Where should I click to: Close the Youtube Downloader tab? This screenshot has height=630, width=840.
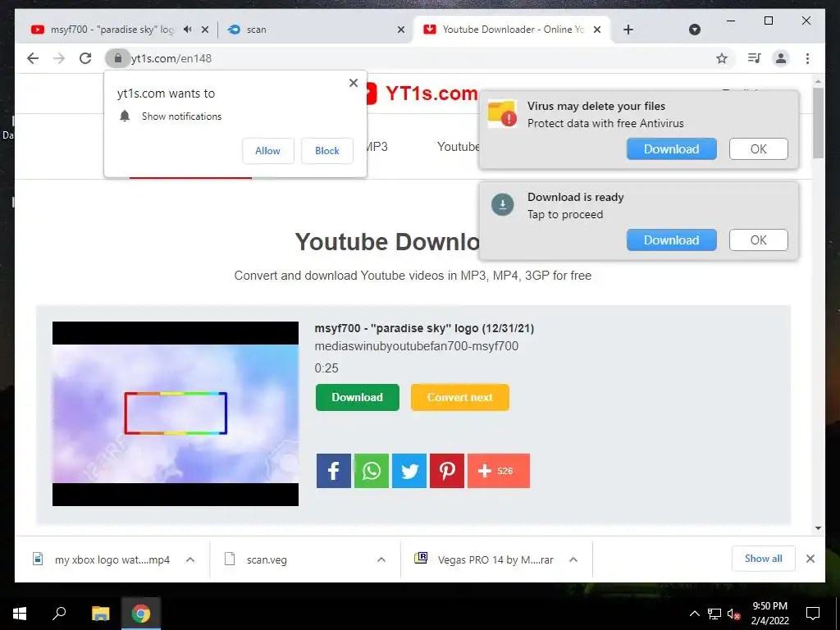coord(597,30)
